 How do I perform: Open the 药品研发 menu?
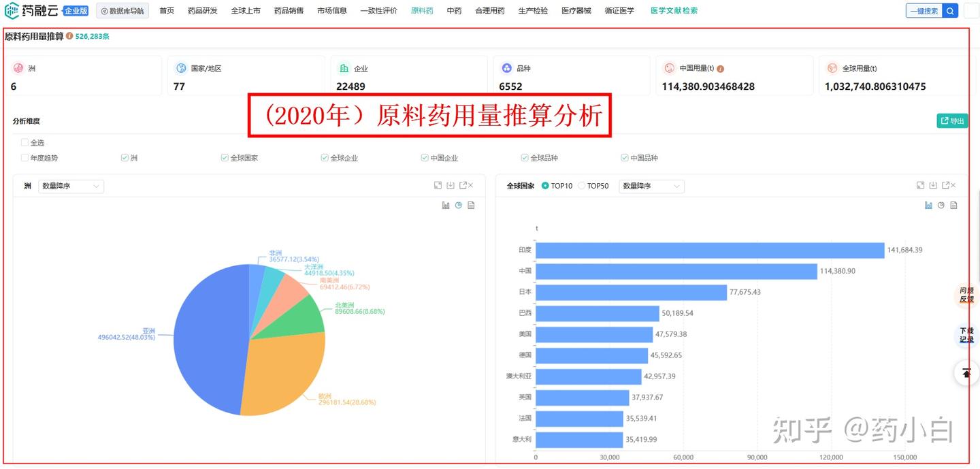pos(203,11)
